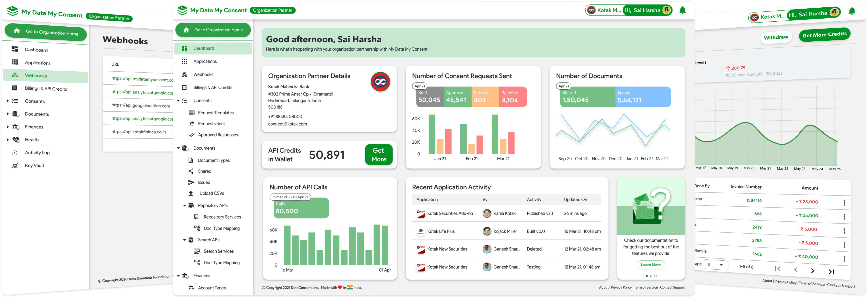Expand Documents in left window sidebar
Screen dimensions: 868x298
[x=8, y=114]
